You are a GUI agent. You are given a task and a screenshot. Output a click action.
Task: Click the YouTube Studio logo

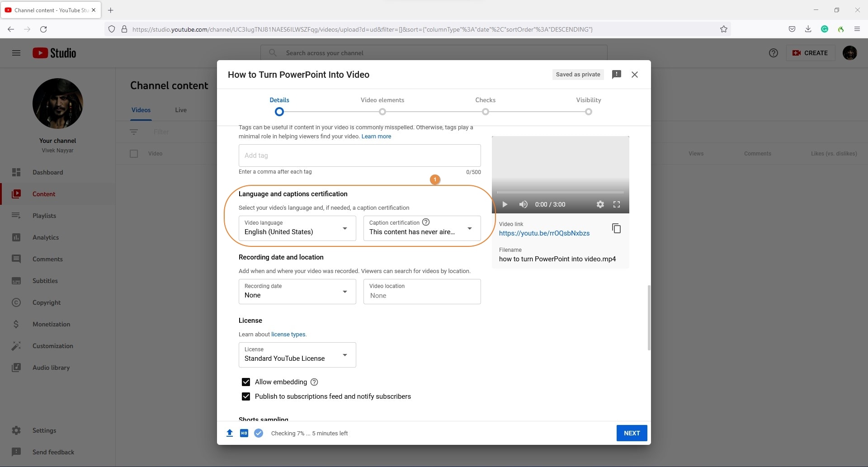point(54,53)
